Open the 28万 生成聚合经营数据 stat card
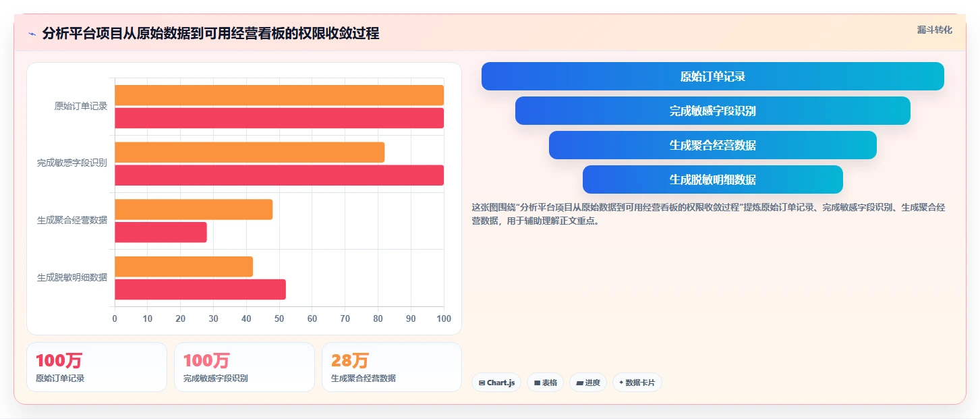Viewport: 980px width, 419px height. pos(392,367)
